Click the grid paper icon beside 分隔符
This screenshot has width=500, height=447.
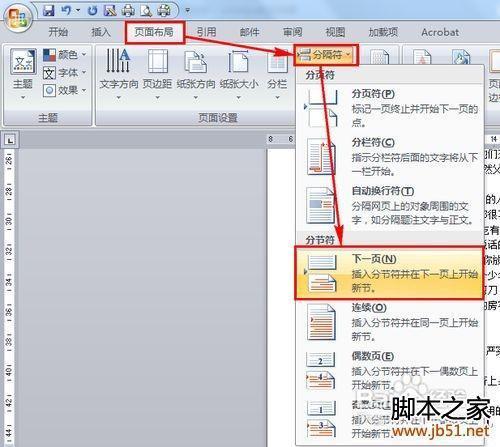(x=380, y=57)
